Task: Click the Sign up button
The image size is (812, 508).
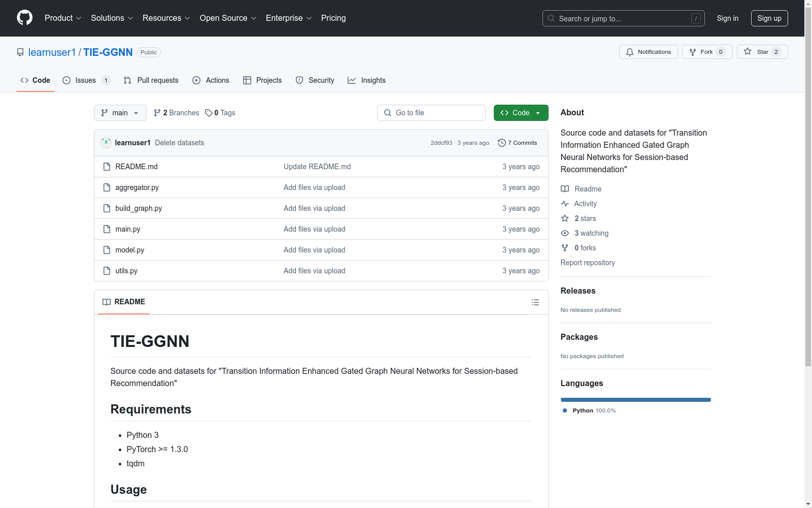Action: pyautogui.click(x=769, y=18)
